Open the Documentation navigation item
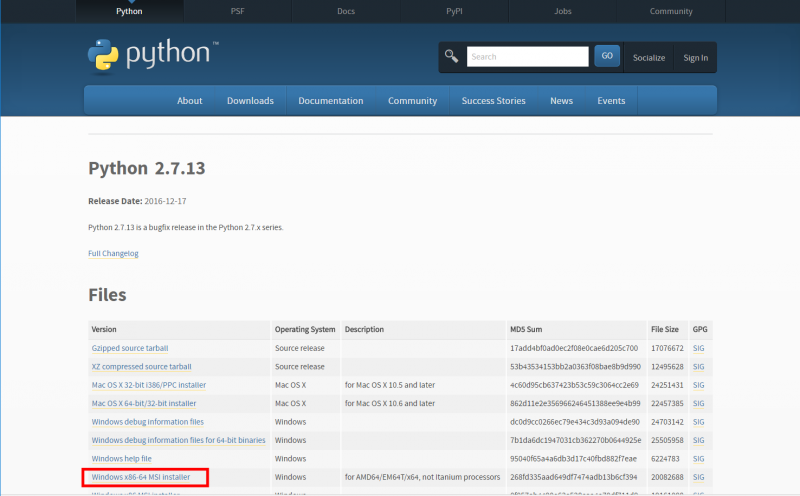800x496 pixels. 331,101
